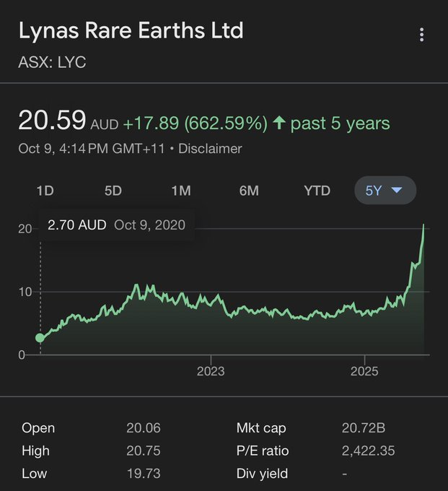This screenshot has width=448, height=491.
Task: Click the Low label
Action: point(34,474)
